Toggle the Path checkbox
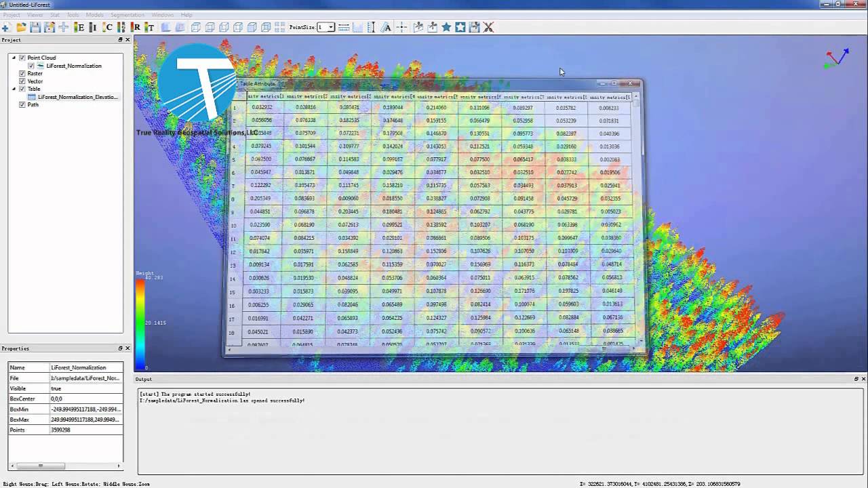 (22, 104)
